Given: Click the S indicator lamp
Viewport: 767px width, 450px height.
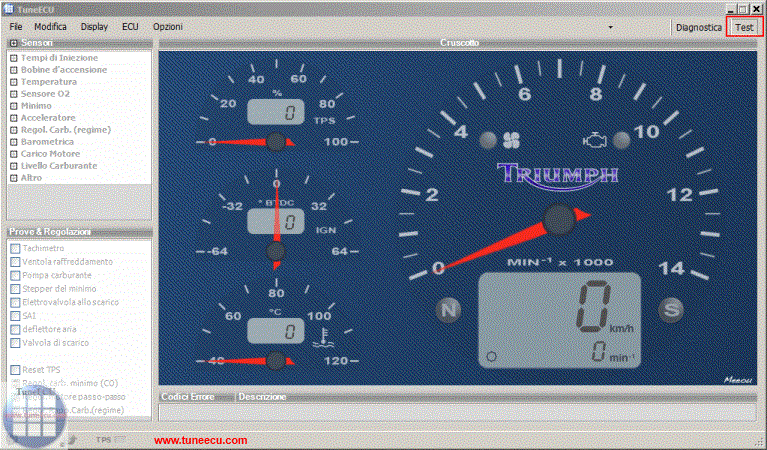Looking at the screenshot, I should (x=671, y=310).
